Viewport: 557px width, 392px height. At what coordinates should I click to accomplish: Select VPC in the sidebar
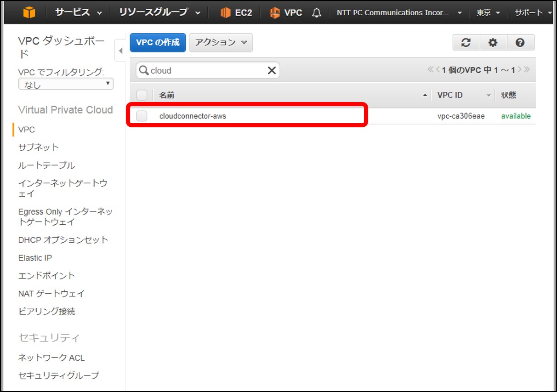point(26,130)
